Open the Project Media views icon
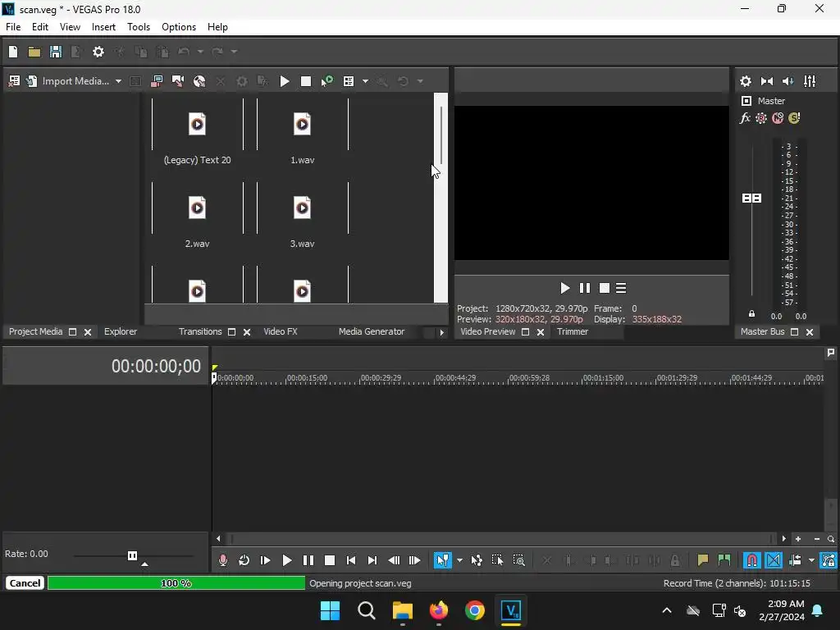The height and width of the screenshot is (630, 840). click(348, 81)
